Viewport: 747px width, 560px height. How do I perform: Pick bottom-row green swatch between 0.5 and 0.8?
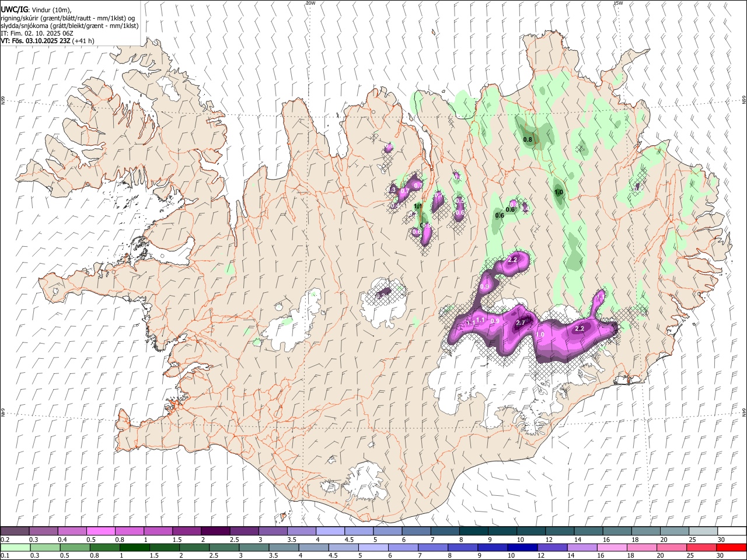coord(75,548)
